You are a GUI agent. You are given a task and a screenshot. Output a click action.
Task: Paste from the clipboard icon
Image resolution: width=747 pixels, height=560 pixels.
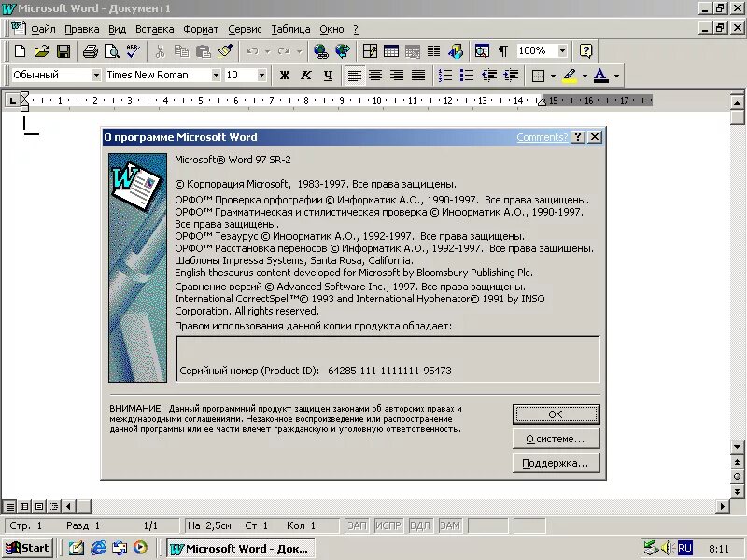pos(204,51)
